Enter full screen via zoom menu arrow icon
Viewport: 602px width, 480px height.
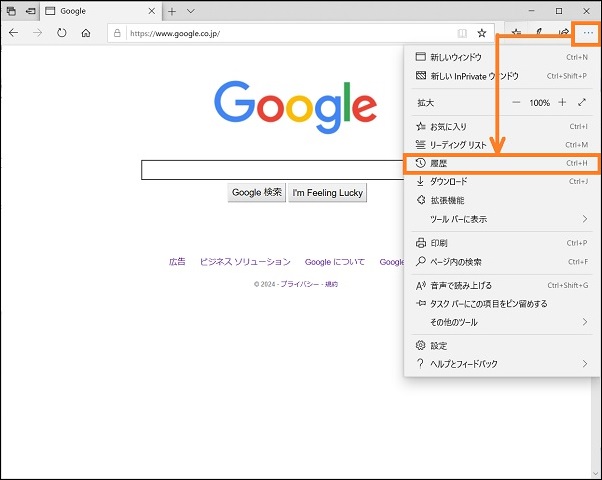(x=582, y=102)
